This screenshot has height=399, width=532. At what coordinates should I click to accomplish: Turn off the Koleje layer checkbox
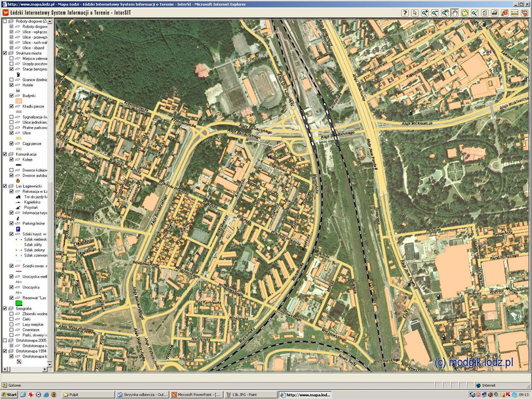click(x=11, y=160)
